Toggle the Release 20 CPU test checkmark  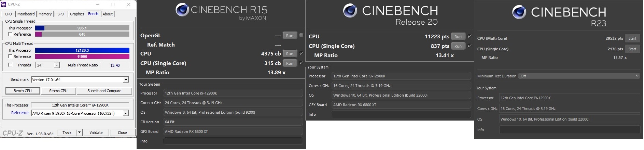[x=470, y=36]
